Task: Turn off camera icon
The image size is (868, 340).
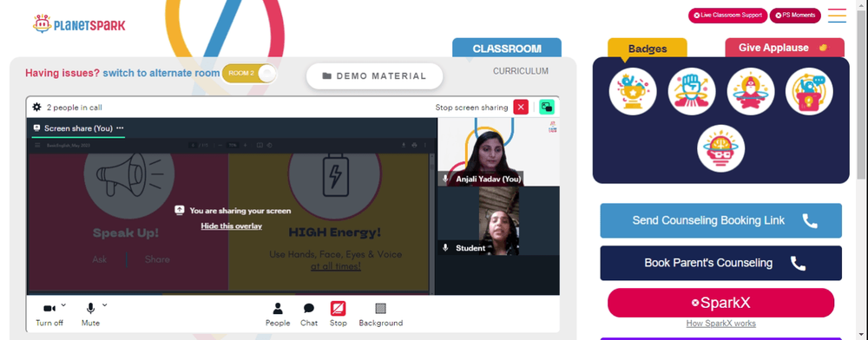Action: [49, 309]
